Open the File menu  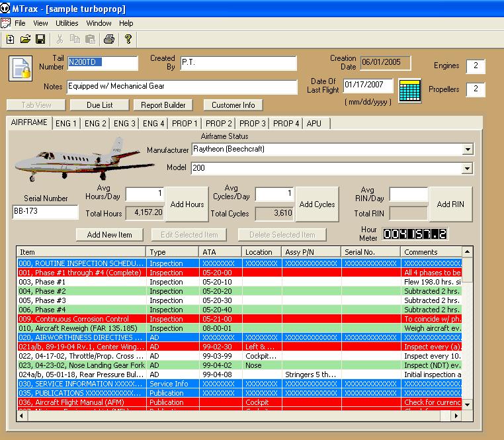(20, 23)
